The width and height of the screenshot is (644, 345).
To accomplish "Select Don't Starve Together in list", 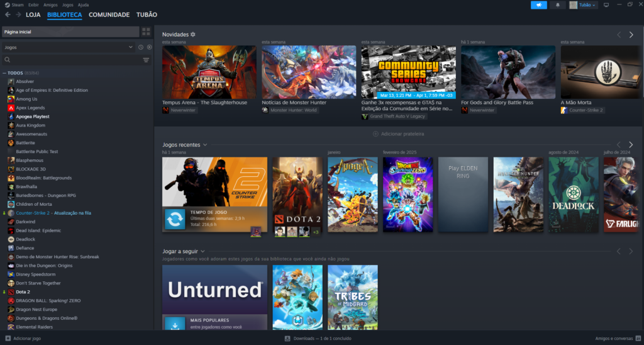I will click(x=38, y=283).
